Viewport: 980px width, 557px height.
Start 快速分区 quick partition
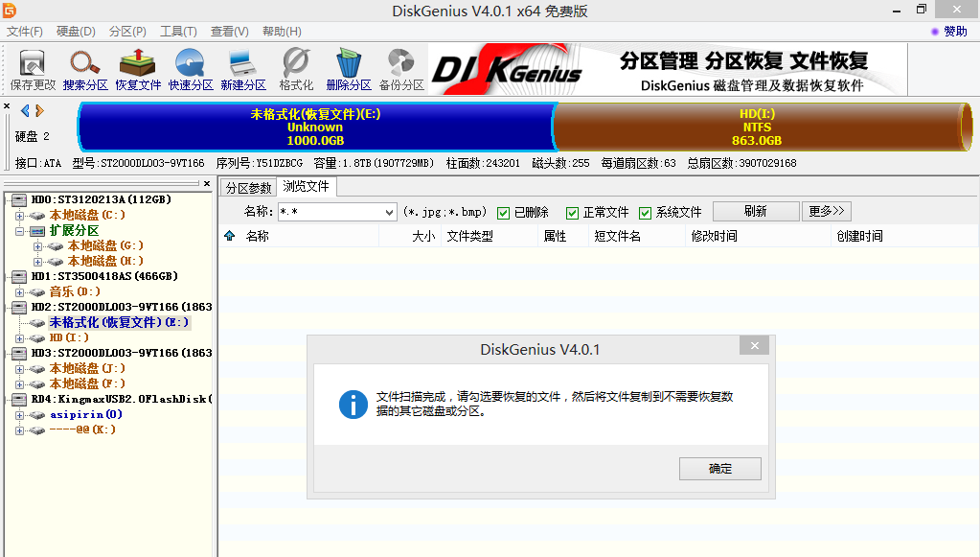(x=191, y=69)
